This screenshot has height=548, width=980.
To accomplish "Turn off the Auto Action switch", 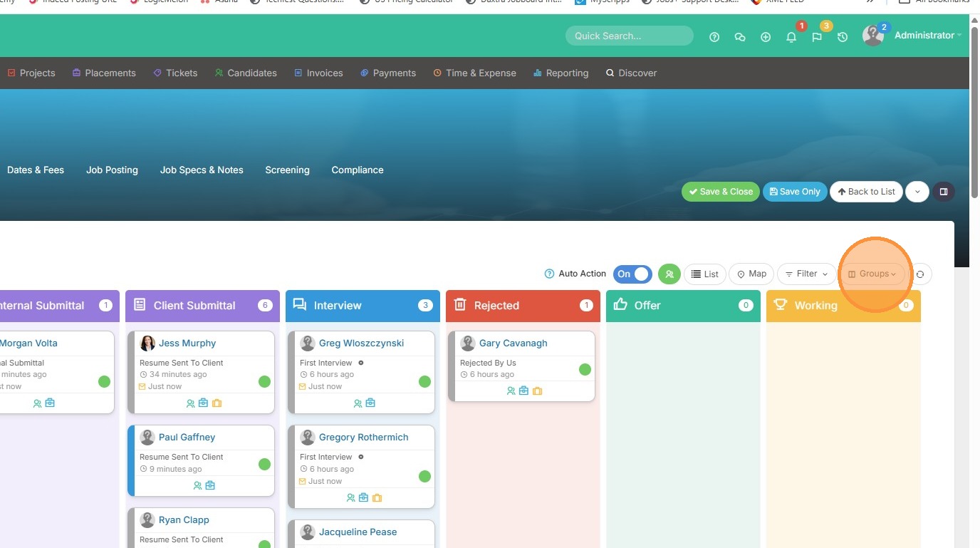I will coord(632,274).
